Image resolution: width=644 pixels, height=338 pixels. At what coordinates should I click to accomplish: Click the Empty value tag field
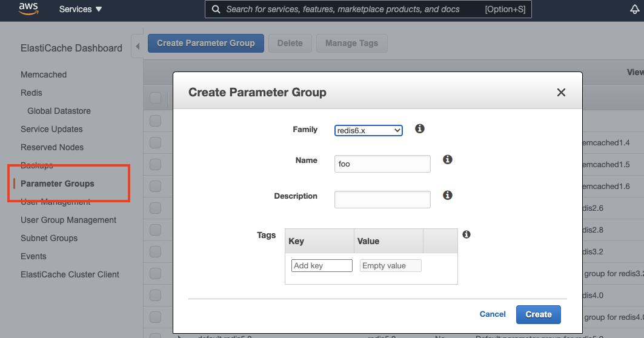(x=391, y=266)
